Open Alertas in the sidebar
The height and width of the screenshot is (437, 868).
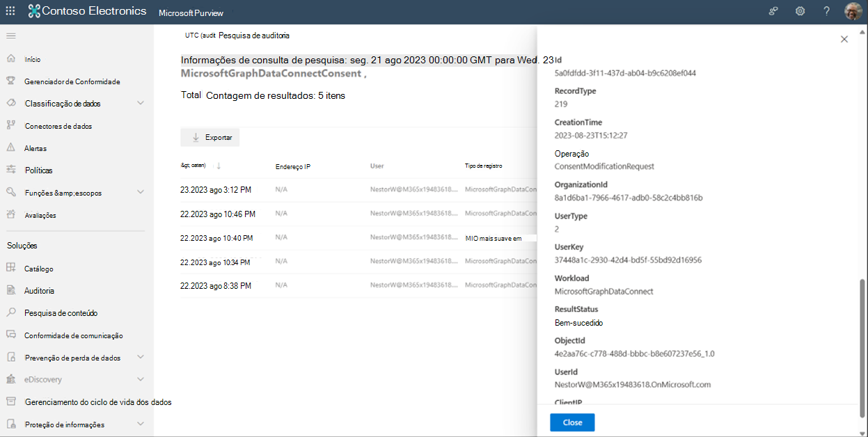35,149
